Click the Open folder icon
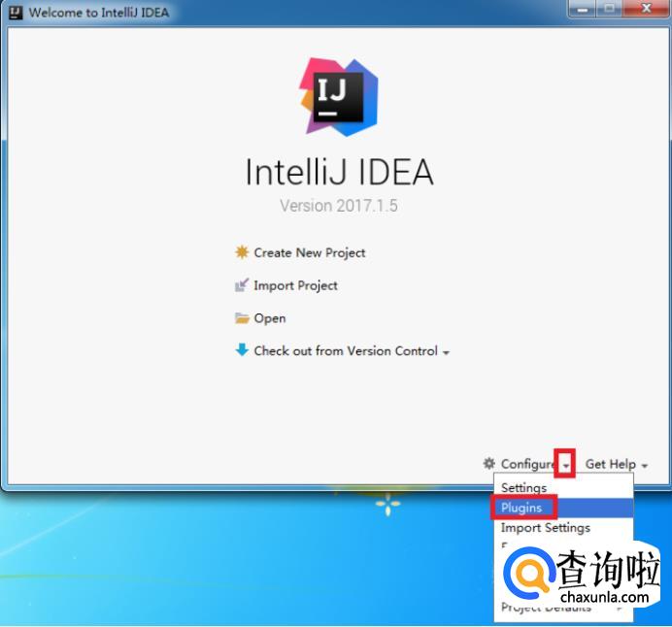This screenshot has width=672, height=627. pos(242,318)
